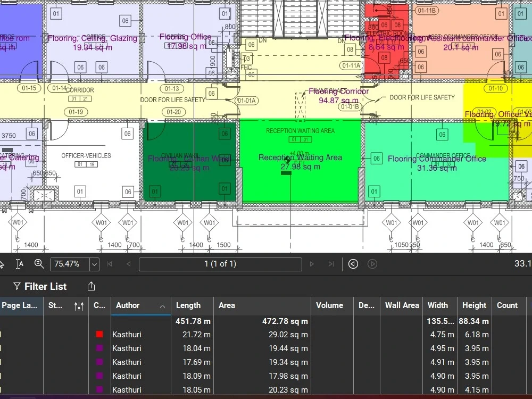The height and width of the screenshot is (399, 532).
Task: Click the red color swatch in the 29.02 sq m row
Action: [99, 334]
